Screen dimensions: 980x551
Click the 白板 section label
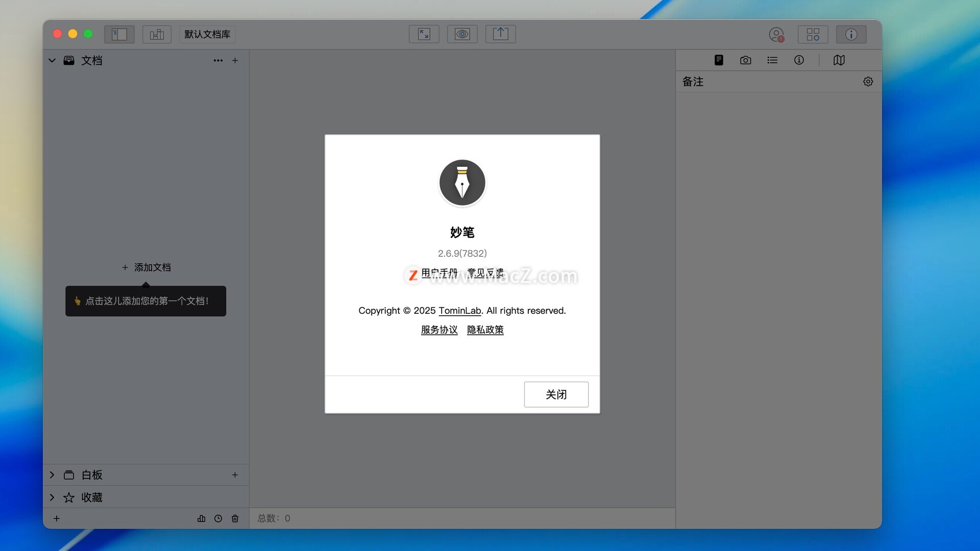(92, 475)
